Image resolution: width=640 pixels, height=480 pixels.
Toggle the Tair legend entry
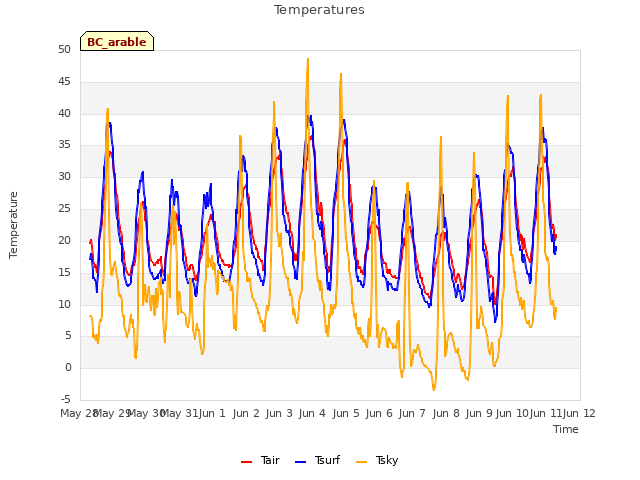260,460
